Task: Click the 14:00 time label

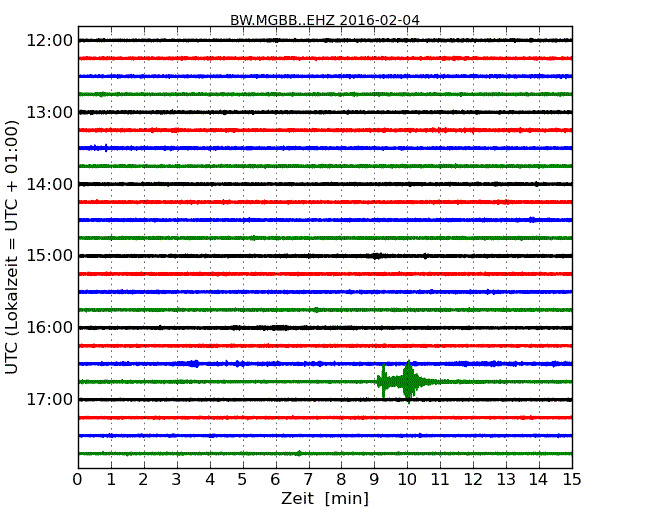Action: pyautogui.click(x=50, y=184)
